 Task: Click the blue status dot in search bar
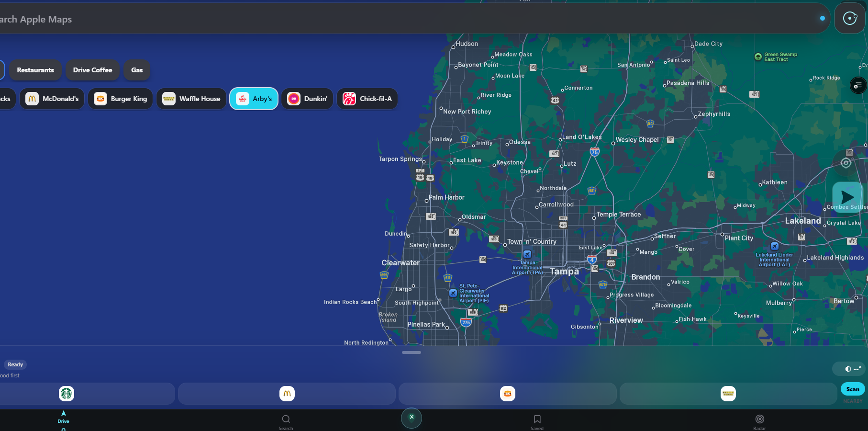pos(823,18)
